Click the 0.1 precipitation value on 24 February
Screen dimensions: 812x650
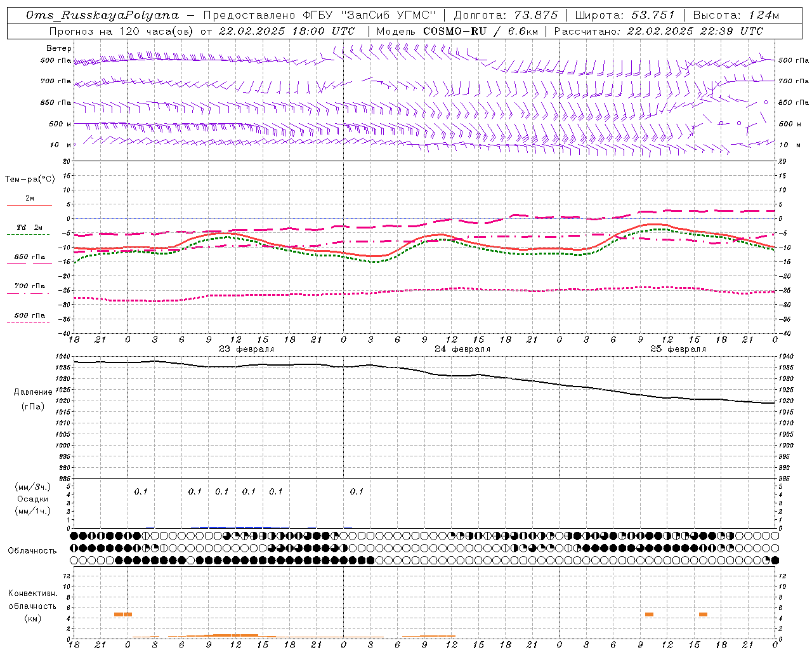pyautogui.click(x=357, y=491)
